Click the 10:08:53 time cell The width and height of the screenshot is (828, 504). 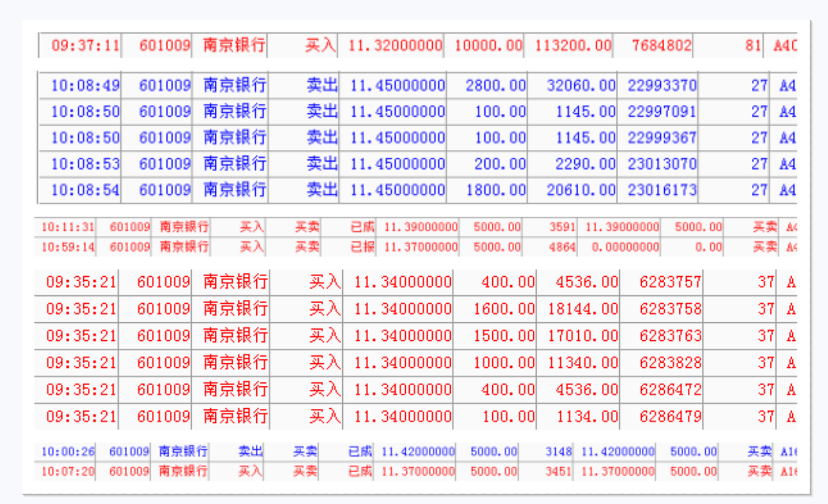click(85, 164)
